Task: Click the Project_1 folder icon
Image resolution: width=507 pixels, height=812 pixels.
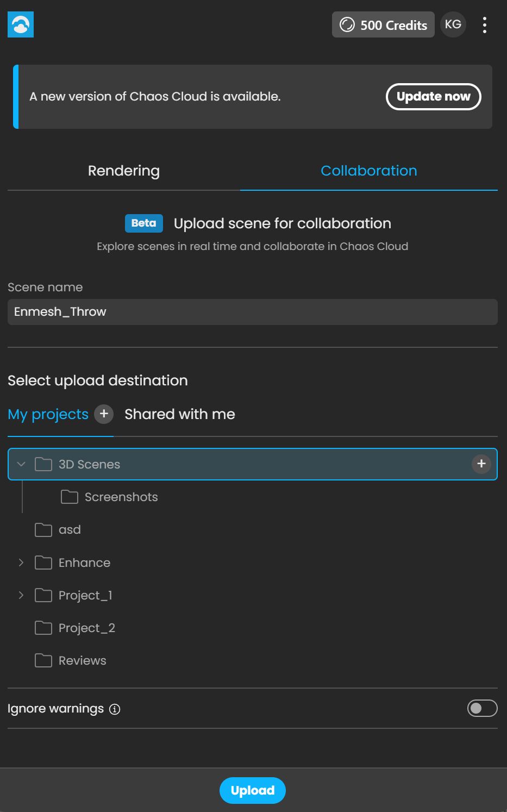Action: coord(43,595)
